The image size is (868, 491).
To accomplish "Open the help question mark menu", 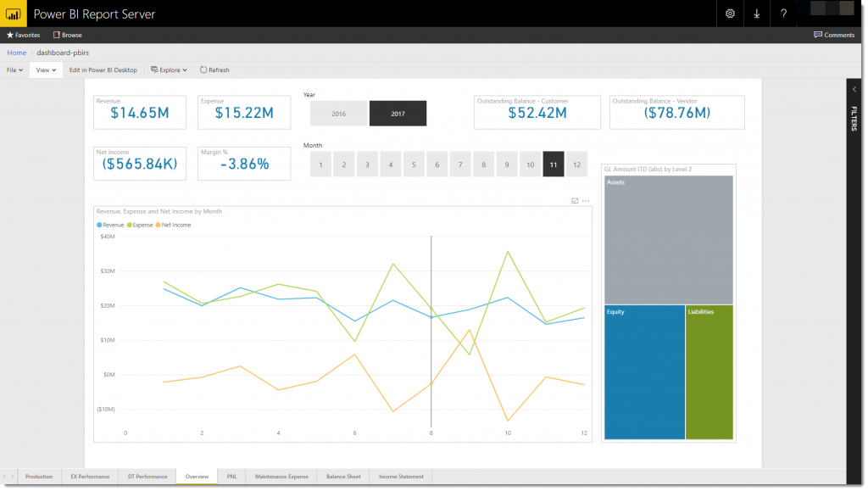I will (784, 14).
